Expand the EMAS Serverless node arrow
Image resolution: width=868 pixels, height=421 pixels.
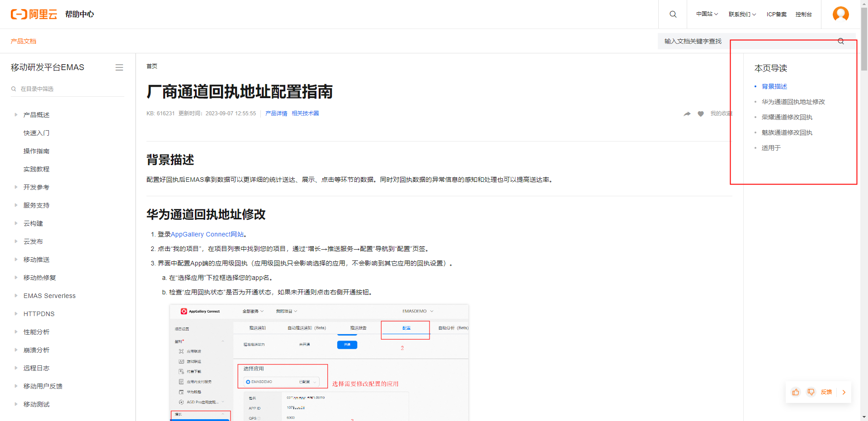point(16,296)
